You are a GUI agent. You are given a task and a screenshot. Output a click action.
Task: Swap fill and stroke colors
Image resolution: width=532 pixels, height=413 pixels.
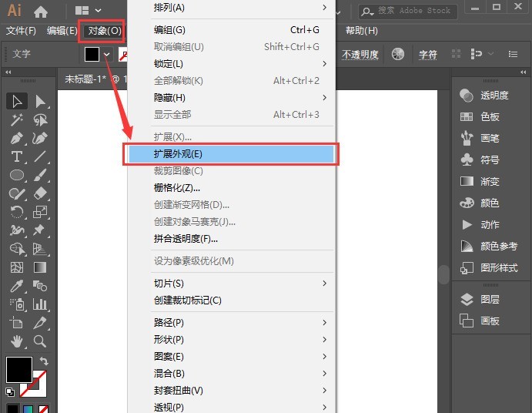click(44, 361)
